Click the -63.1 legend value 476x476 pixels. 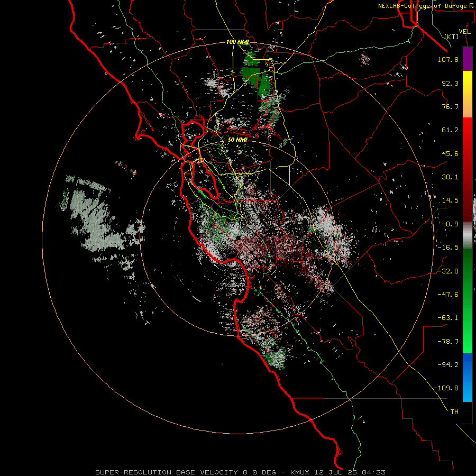[x=448, y=318]
